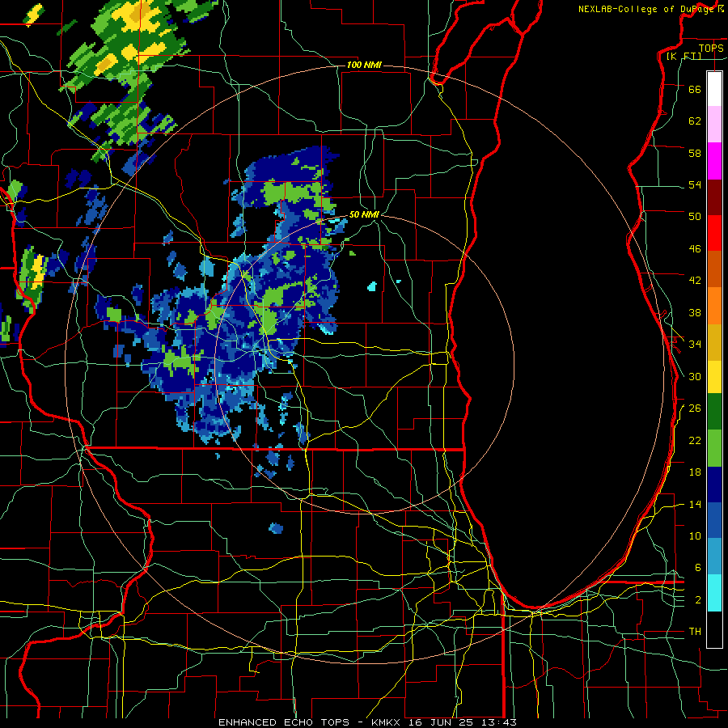The width and height of the screenshot is (728, 728).
Task: Select the 34 scale value
Action: (695, 345)
